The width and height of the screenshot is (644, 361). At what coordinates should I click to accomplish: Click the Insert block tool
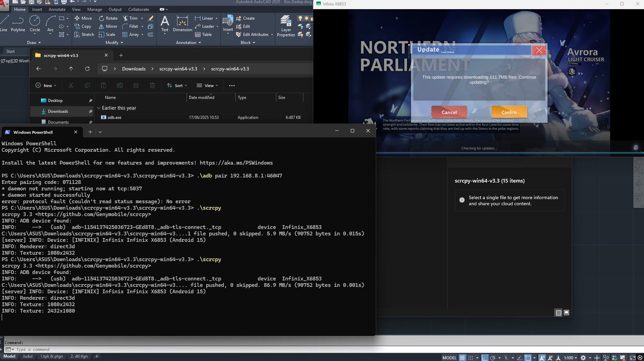click(228, 24)
